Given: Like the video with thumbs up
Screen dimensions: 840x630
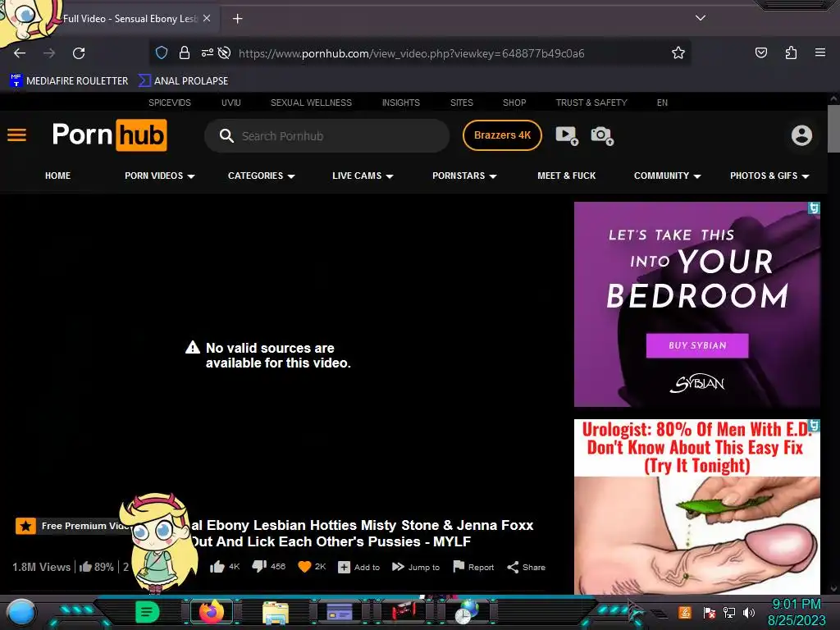Looking at the screenshot, I should [225, 567].
